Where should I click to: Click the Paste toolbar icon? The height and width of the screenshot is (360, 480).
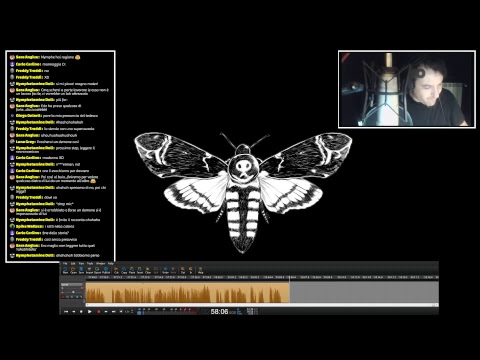click(132, 270)
